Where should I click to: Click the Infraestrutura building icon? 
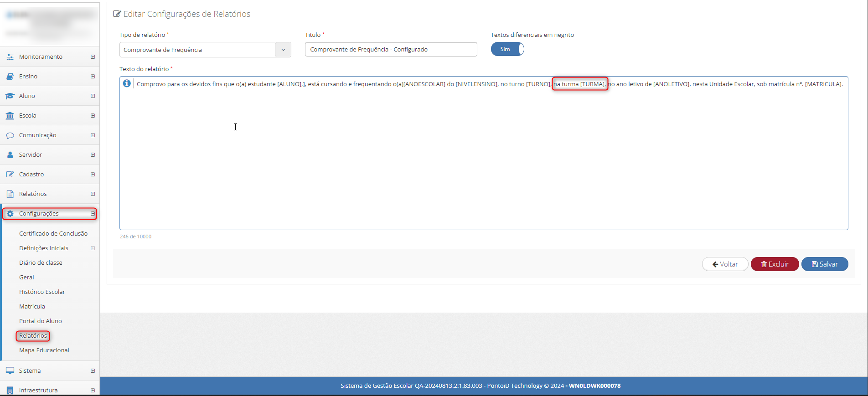point(10,391)
